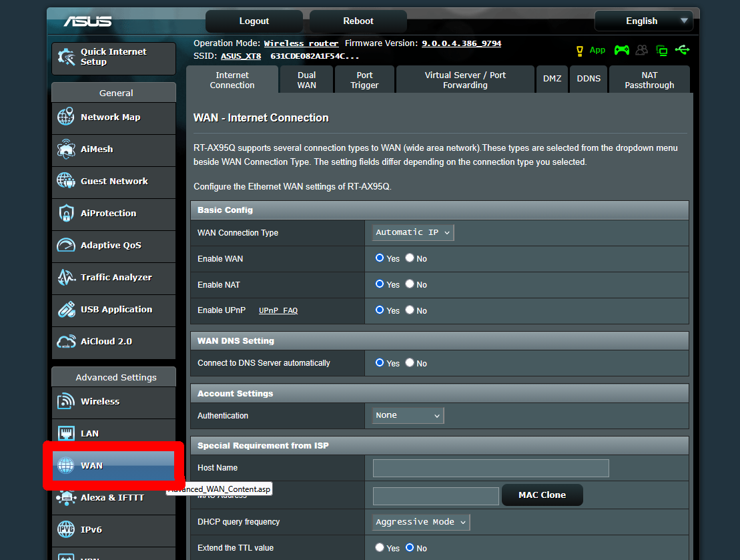Click the green game controller status icon
The height and width of the screenshot is (560, 740).
click(621, 50)
